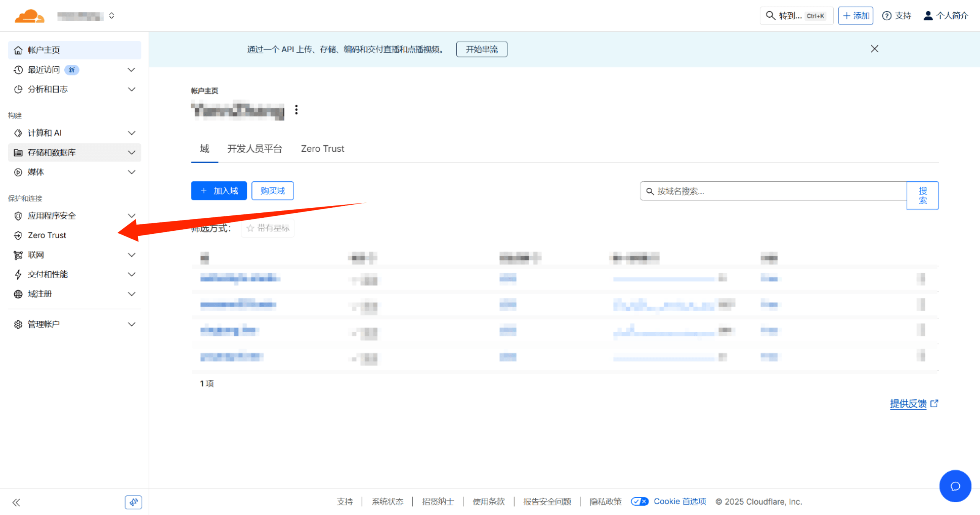
Task: Click the 媒体 play icon
Action: 18,172
